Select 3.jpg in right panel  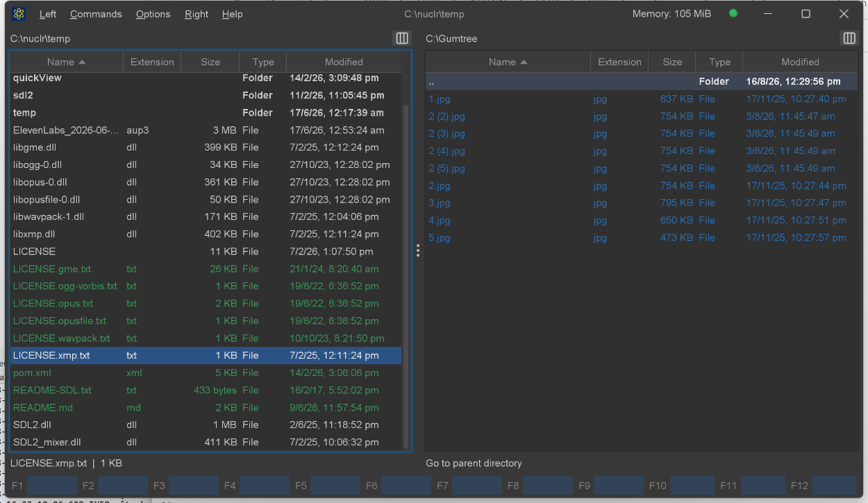642,203
